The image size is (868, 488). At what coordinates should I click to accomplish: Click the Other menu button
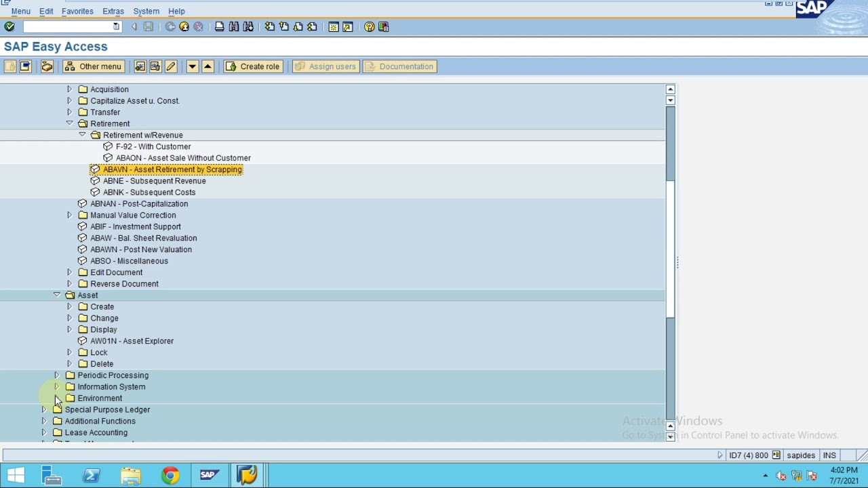[92, 66]
